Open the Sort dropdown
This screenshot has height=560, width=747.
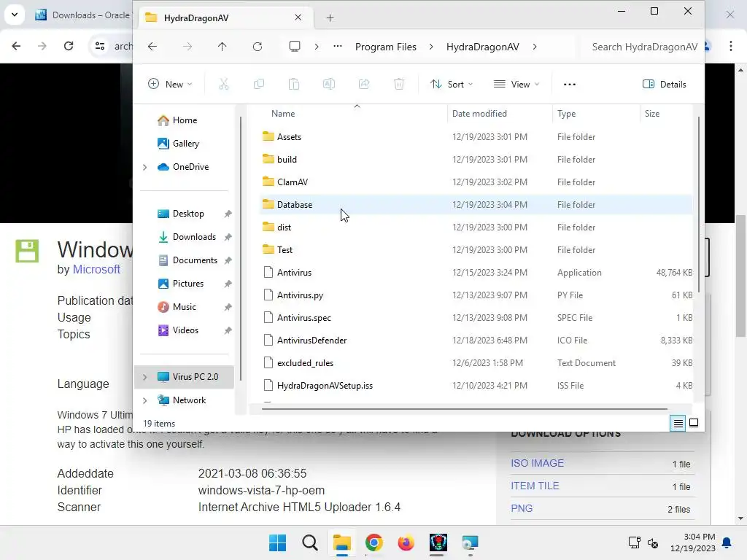[452, 85]
